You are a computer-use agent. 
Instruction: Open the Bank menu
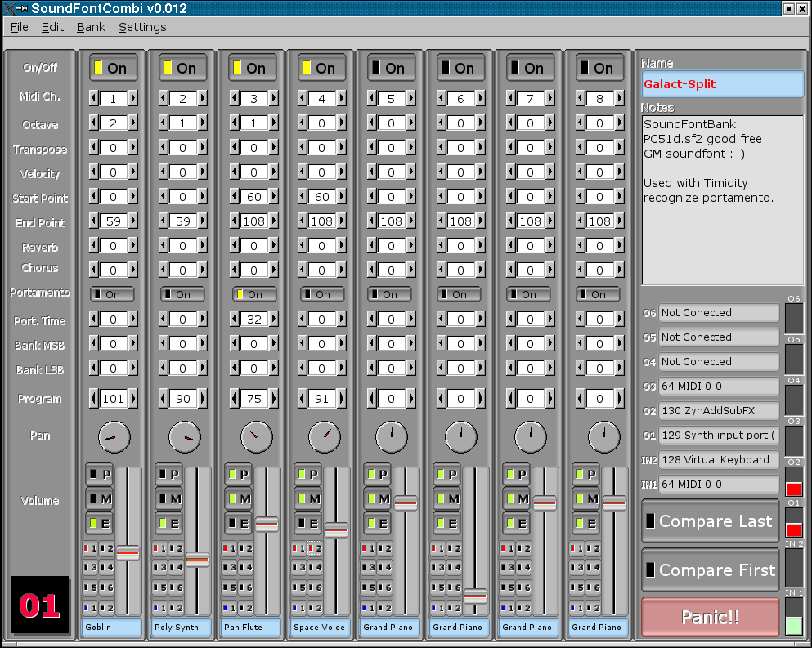(91, 27)
